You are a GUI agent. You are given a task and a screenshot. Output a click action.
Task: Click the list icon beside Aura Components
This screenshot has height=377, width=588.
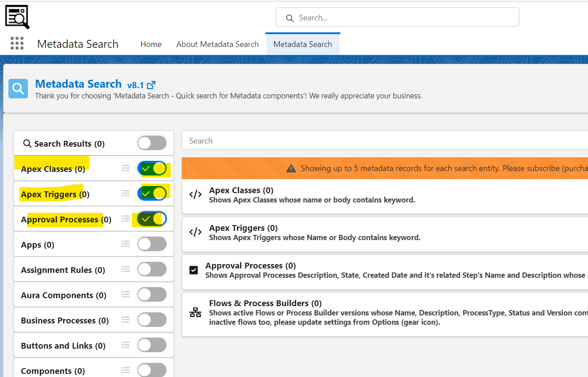point(126,294)
